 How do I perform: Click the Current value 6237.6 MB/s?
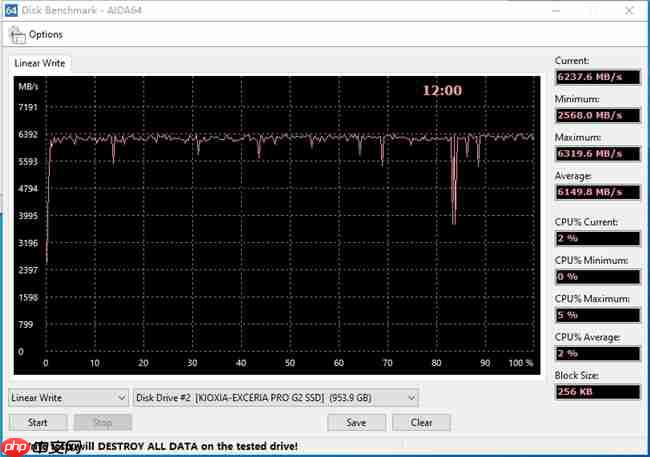tap(598, 77)
